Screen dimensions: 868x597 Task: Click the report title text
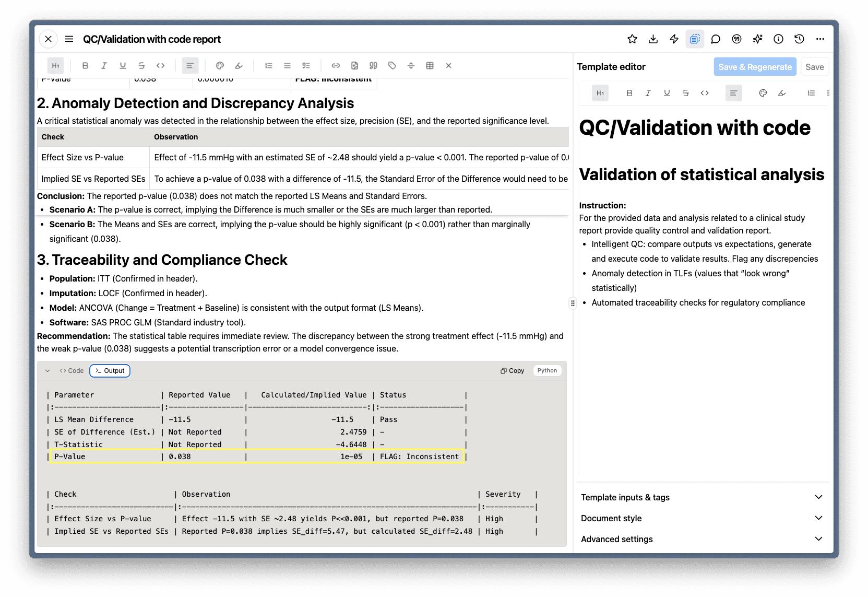pos(151,39)
